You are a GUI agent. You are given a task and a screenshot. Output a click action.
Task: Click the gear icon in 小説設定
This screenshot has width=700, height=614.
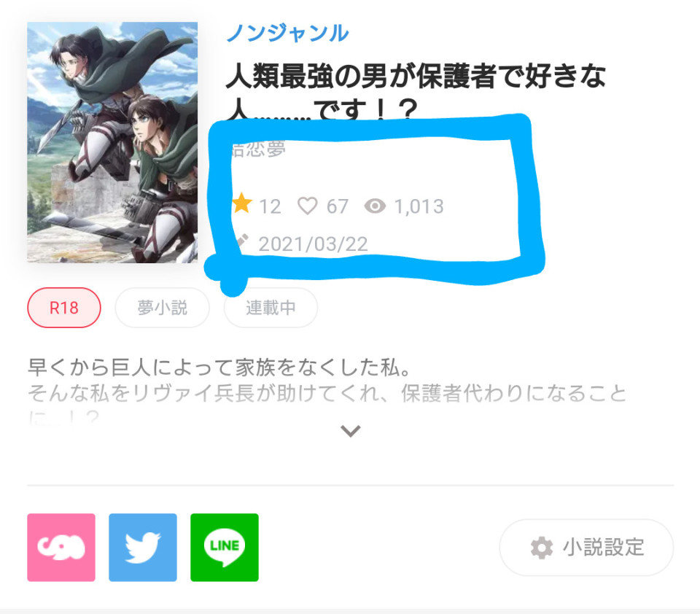542,548
